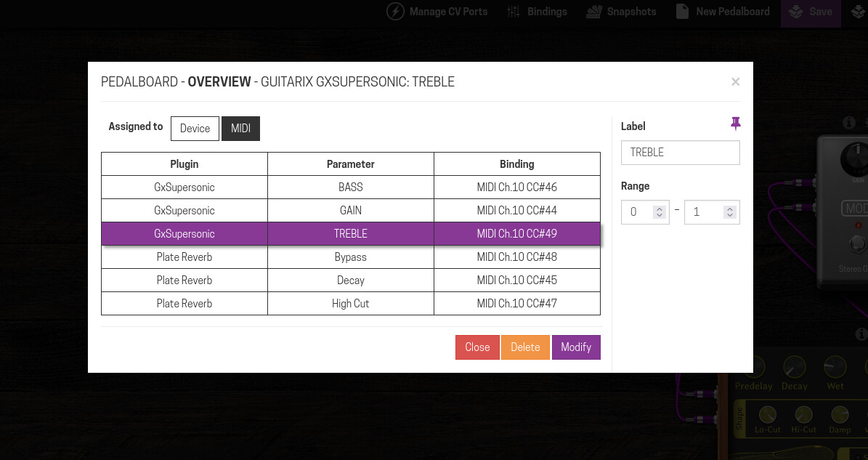Select the Plate Reverb High Cut row

click(x=350, y=304)
